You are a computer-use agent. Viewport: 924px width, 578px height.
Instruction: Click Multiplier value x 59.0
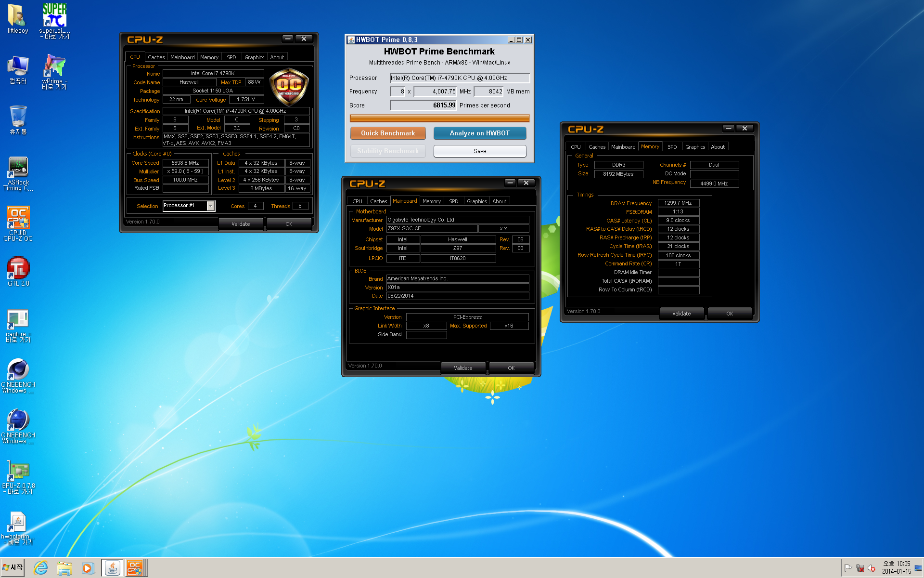pyautogui.click(x=185, y=171)
